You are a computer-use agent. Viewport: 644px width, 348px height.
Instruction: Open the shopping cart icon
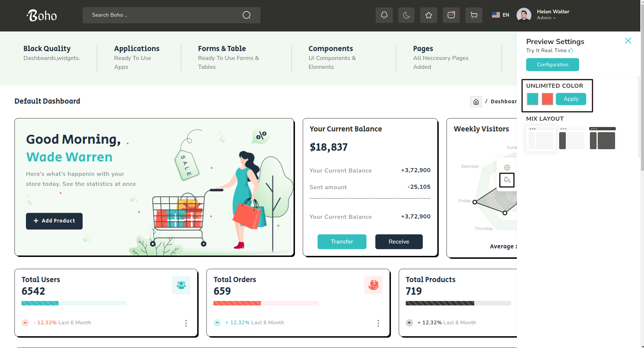[474, 15]
